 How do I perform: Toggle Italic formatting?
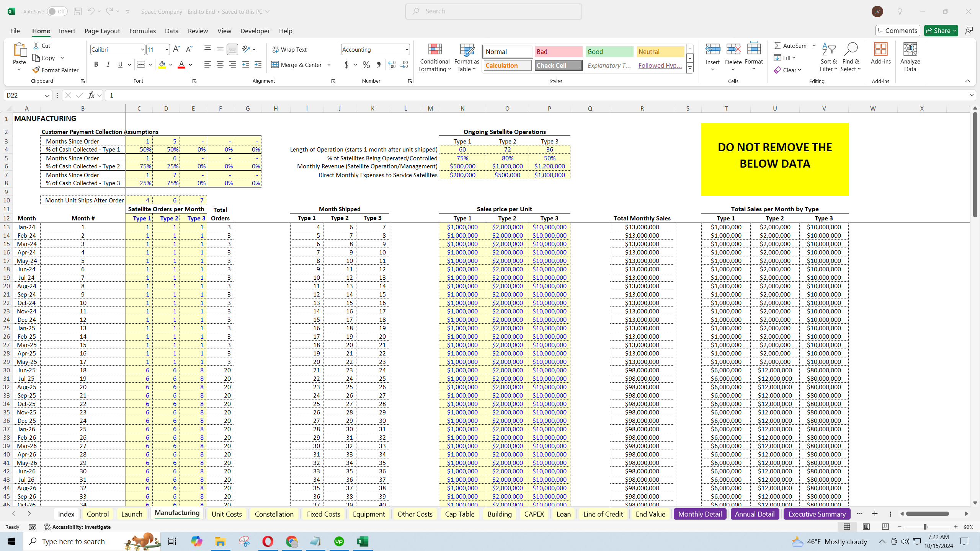(108, 65)
